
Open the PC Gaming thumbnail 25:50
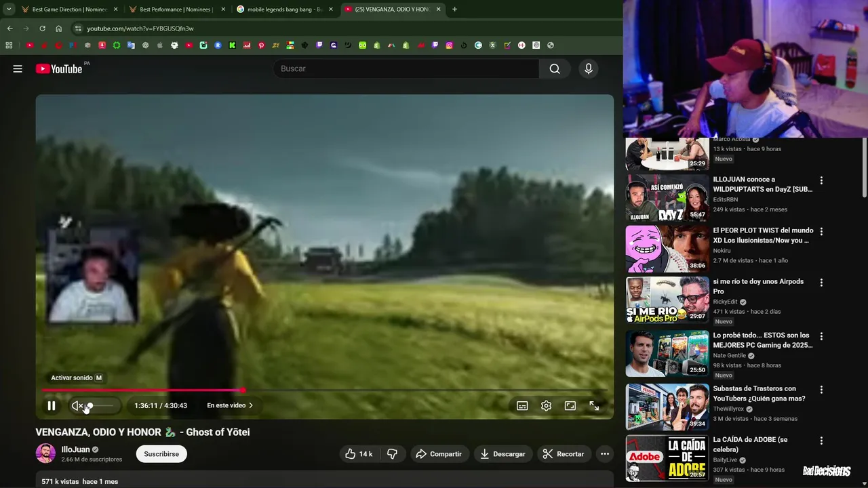point(667,353)
